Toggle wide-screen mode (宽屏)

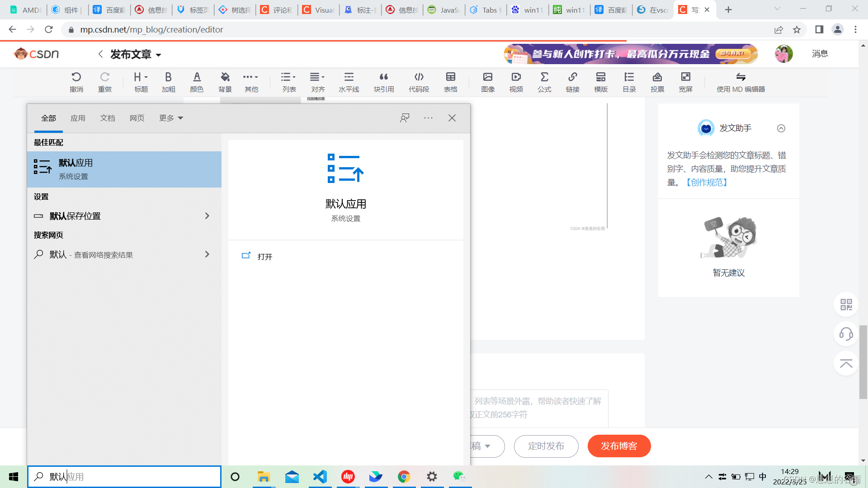pos(685,81)
